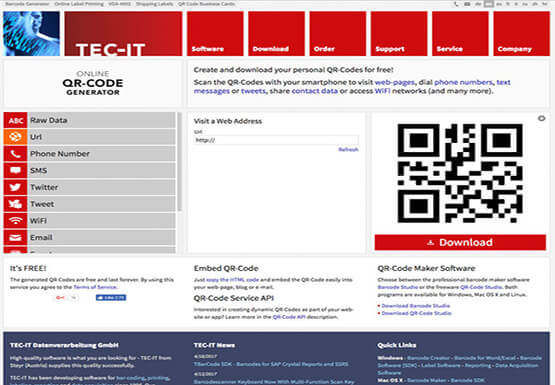Select the Twitter bird icon
The height and width of the screenshot is (385, 555).
(x=16, y=187)
